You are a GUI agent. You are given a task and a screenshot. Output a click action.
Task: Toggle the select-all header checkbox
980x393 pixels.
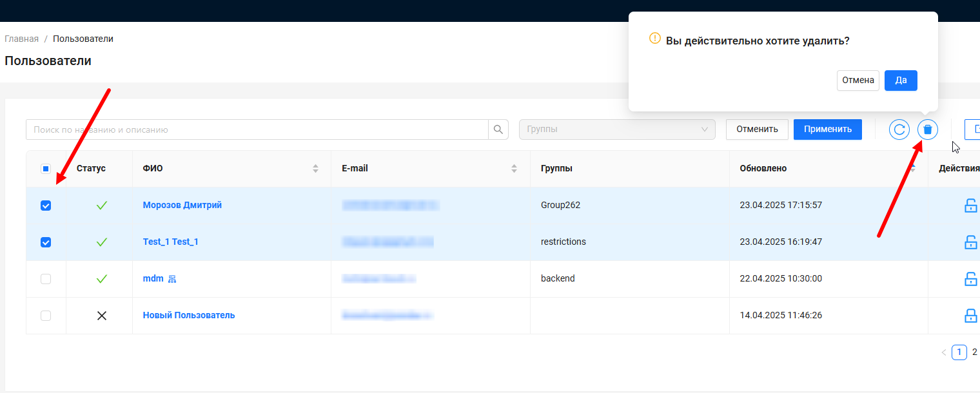point(46,169)
